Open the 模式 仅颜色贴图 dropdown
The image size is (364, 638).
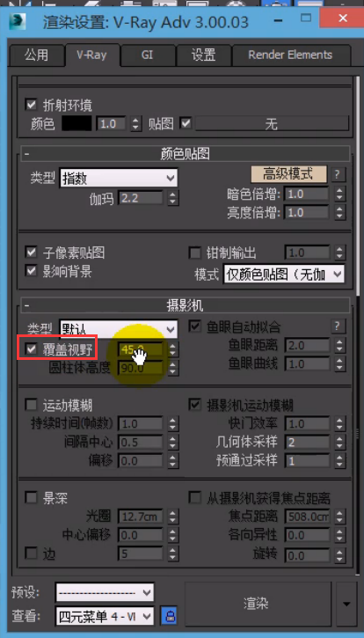pos(284,275)
